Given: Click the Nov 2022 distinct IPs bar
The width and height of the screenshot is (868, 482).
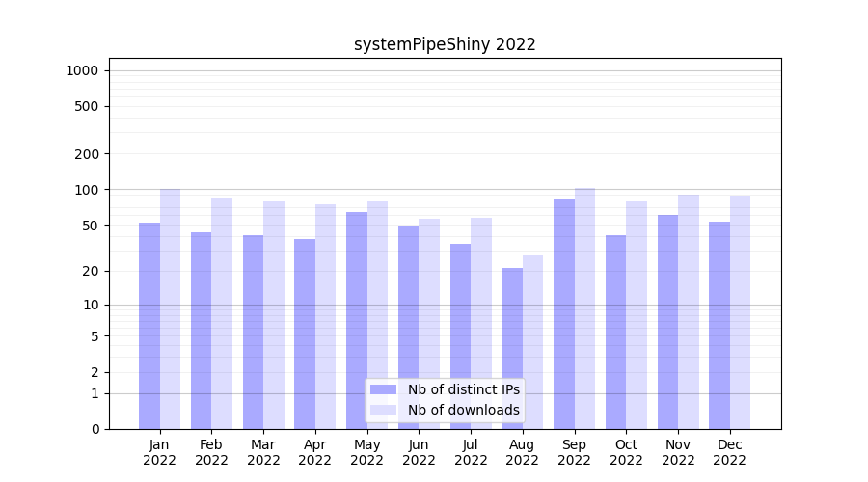Looking at the screenshot, I should pos(667,322).
